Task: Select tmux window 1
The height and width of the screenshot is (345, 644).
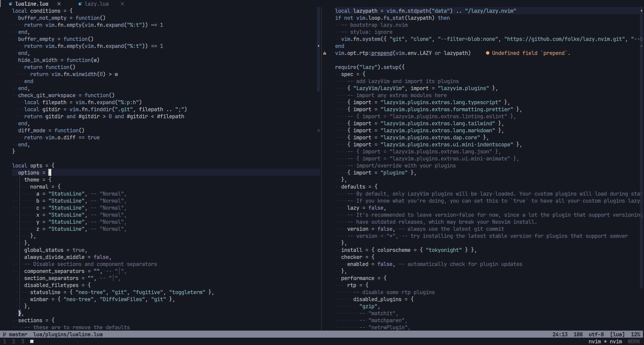Action: coord(5,341)
